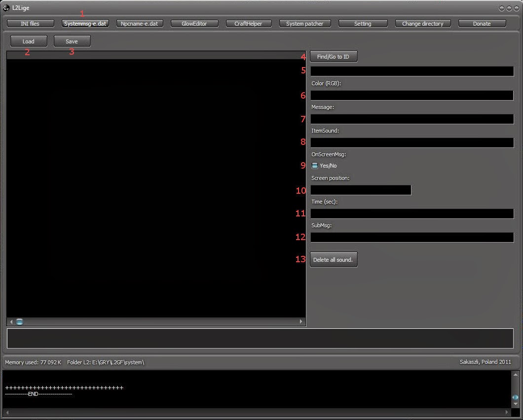Image resolution: width=523 pixels, height=420 pixels.
Task: Click the Change directory button
Action: 422,24
